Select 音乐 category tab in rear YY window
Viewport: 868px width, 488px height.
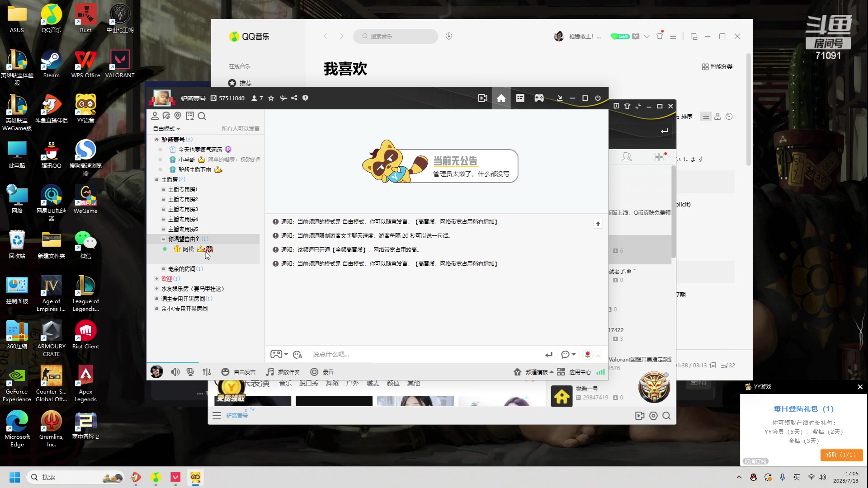pos(285,383)
